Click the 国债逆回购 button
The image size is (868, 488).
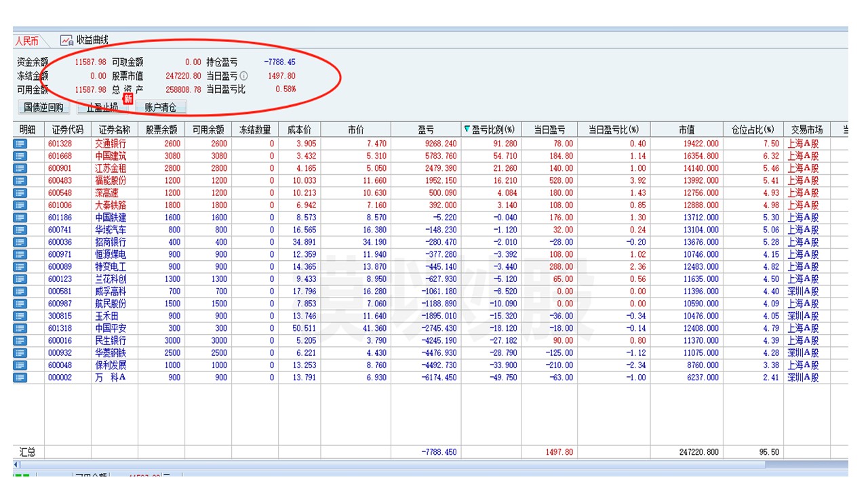coord(43,107)
